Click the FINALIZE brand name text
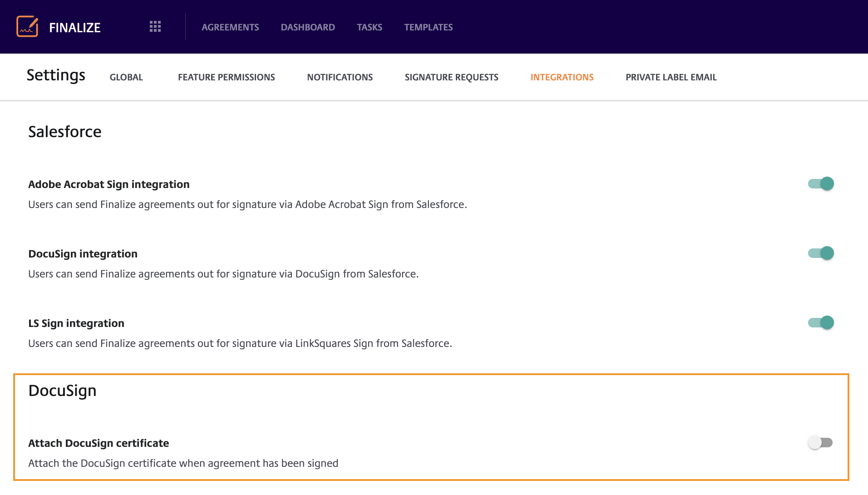This screenshot has height=495, width=868. coord(74,28)
